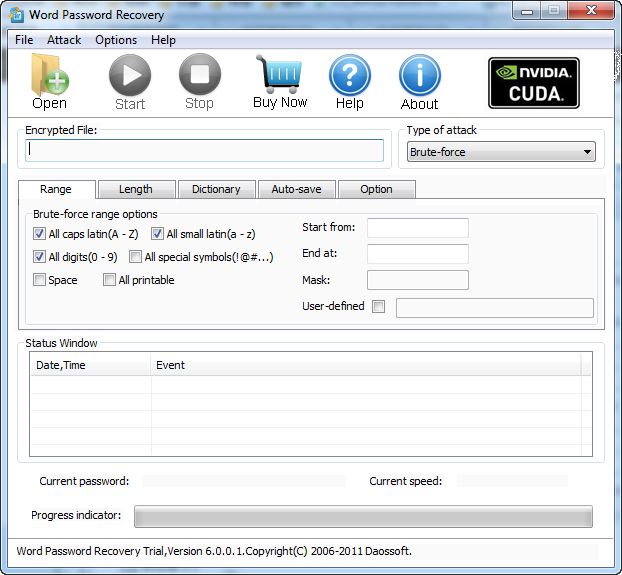
Task: Click the Current speed value field
Action: [512, 481]
